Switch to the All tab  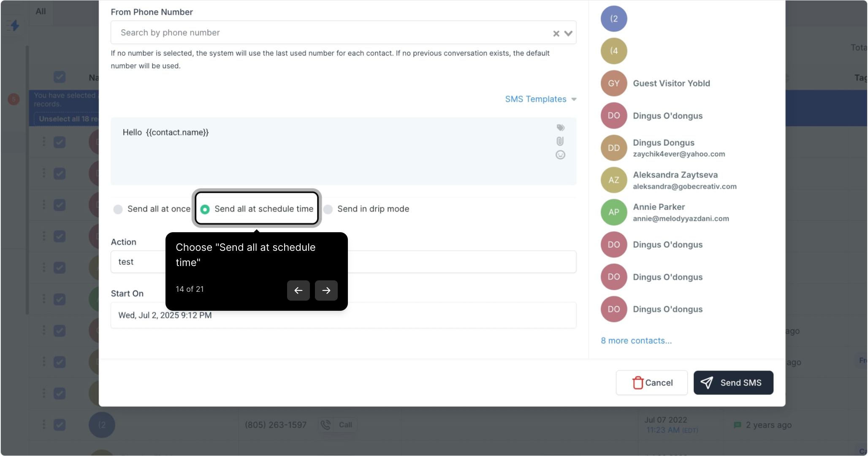pyautogui.click(x=41, y=11)
